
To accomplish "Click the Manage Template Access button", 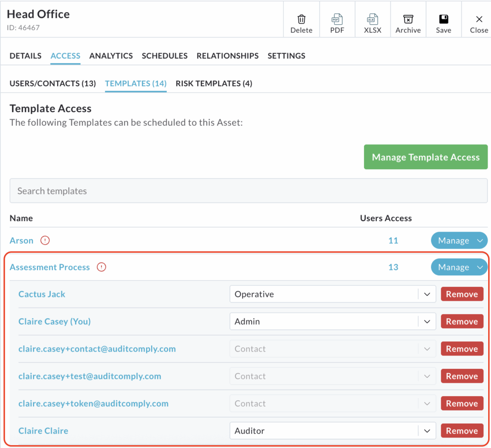I will pyautogui.click(x=425, y=157).
